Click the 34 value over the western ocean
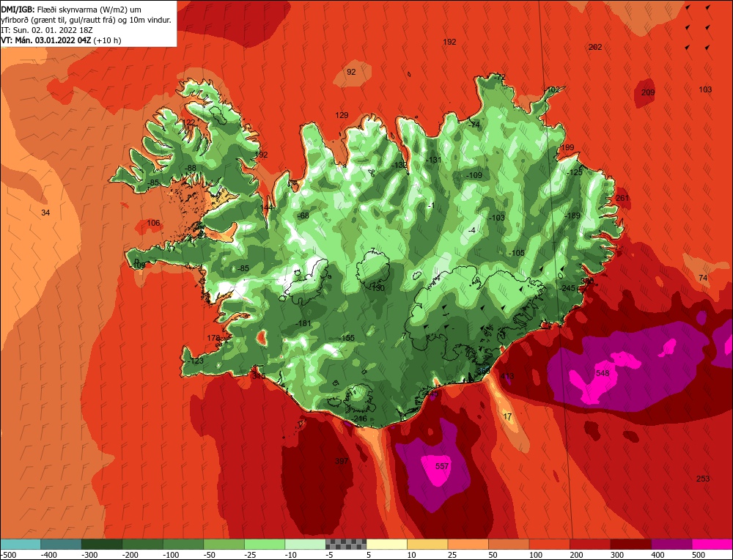Image resolution: width=733 pixels, height=560 pixels. tap(45, 213)
